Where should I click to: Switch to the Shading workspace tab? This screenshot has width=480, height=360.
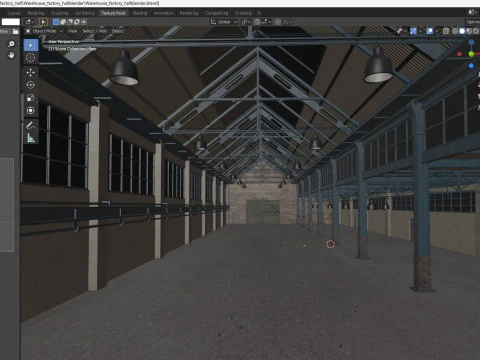[140, 13]
